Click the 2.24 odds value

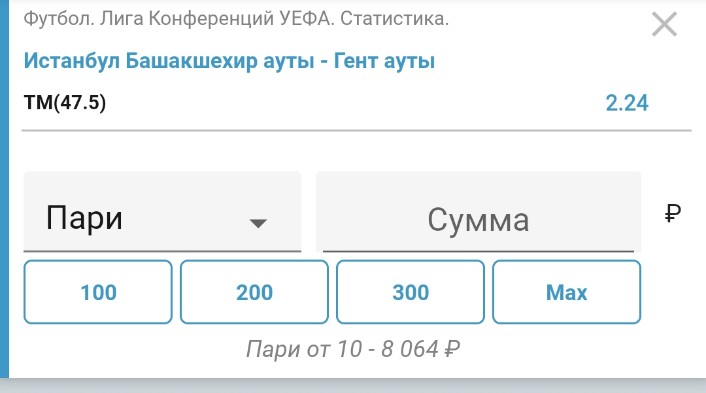point(627,103)
